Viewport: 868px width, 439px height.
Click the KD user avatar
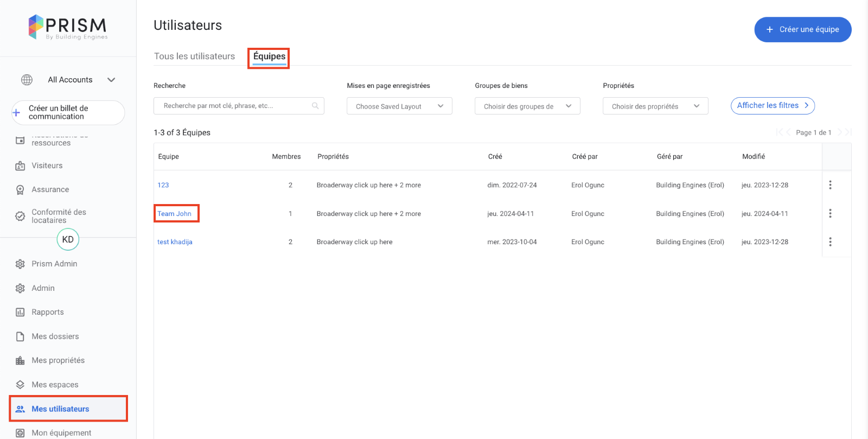[68, 239]
